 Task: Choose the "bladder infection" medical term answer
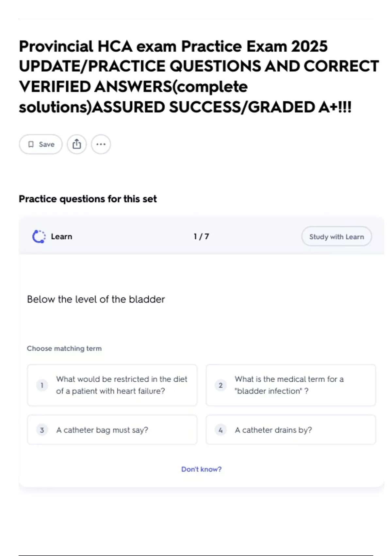tap(289, 385)
